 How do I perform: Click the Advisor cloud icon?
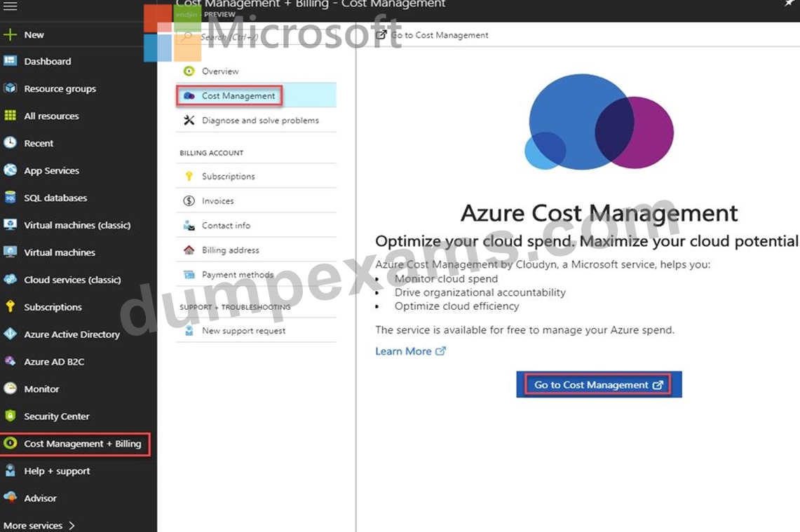coord(11,498)
